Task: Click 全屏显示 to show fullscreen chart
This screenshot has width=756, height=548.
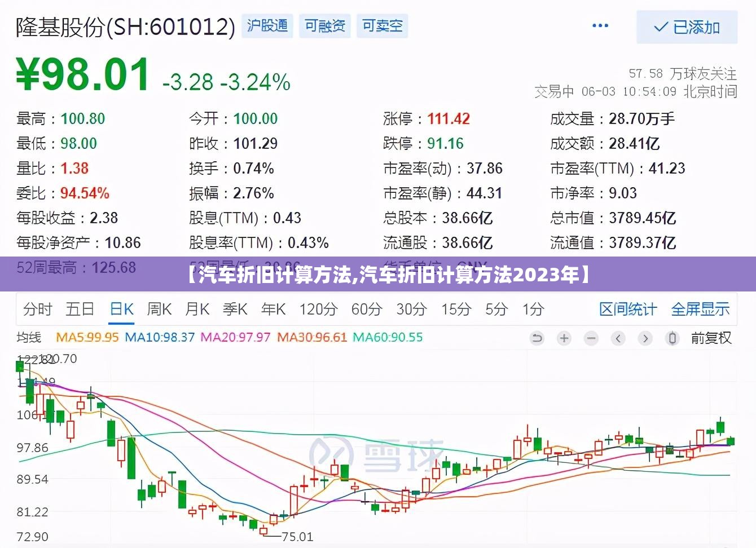Action: point(700,309)
